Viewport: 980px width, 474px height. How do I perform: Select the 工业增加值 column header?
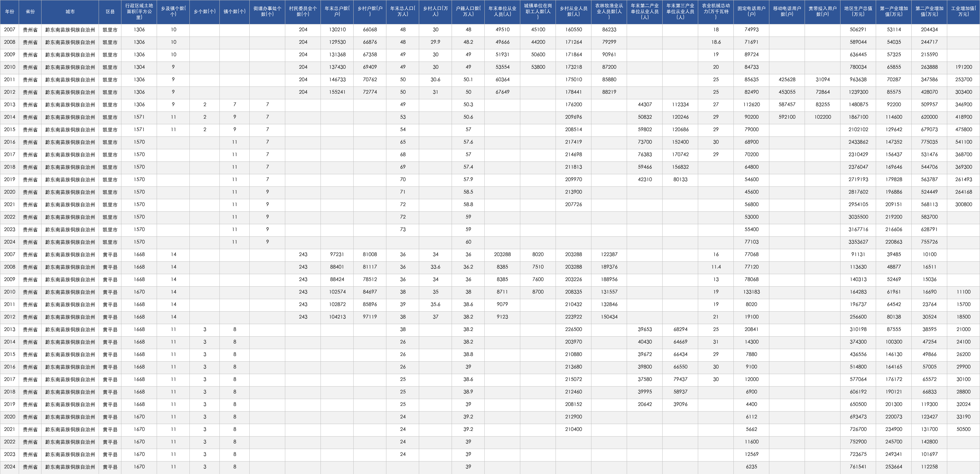[x=963, y=12]
